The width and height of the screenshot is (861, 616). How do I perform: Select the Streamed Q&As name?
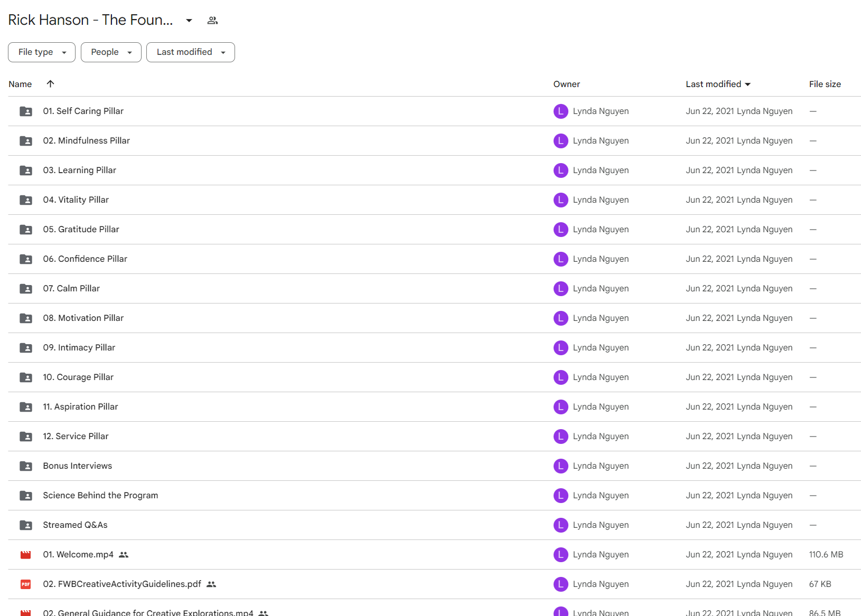[x=75, y=525]
